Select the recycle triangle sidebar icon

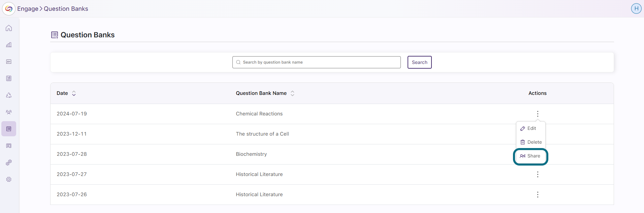[9, 95]
